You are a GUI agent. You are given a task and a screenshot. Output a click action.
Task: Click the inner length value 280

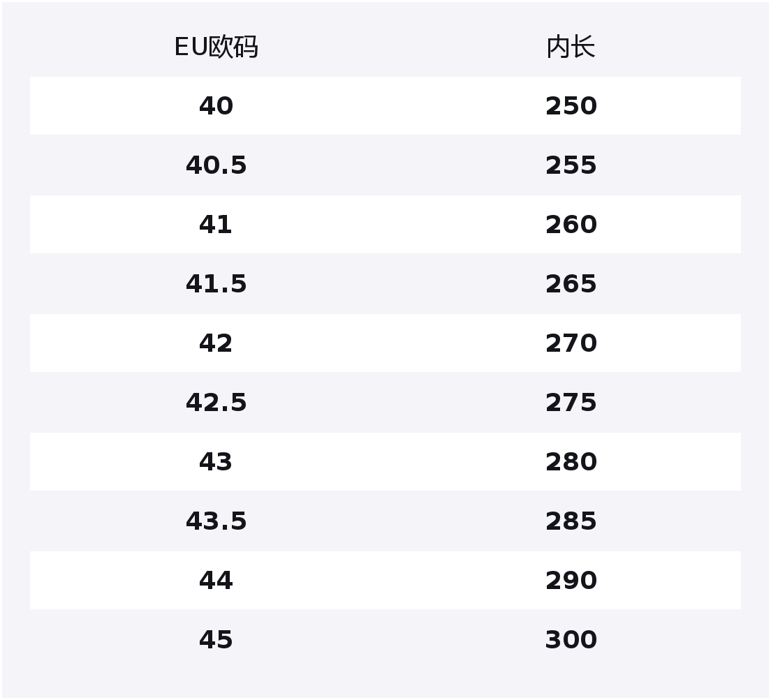(x=571, y=462)
